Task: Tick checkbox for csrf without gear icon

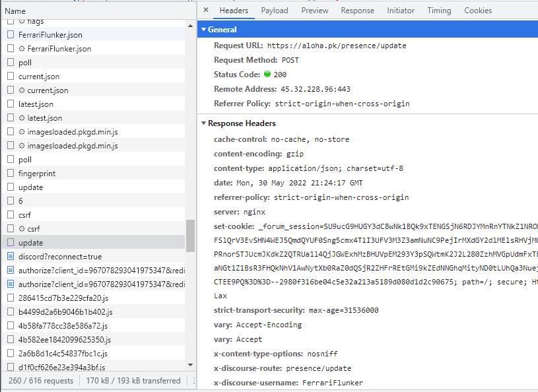Action: tap(11, 214)
